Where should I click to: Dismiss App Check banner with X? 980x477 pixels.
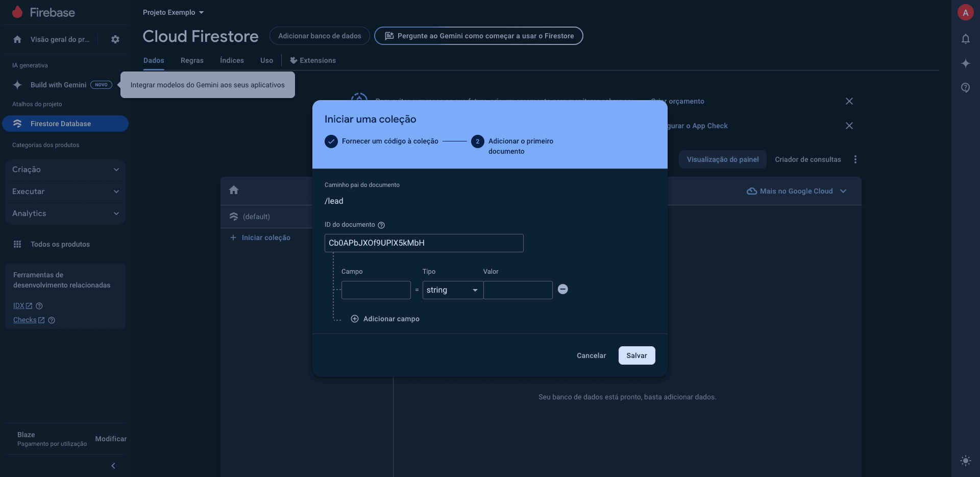(849, 126)
